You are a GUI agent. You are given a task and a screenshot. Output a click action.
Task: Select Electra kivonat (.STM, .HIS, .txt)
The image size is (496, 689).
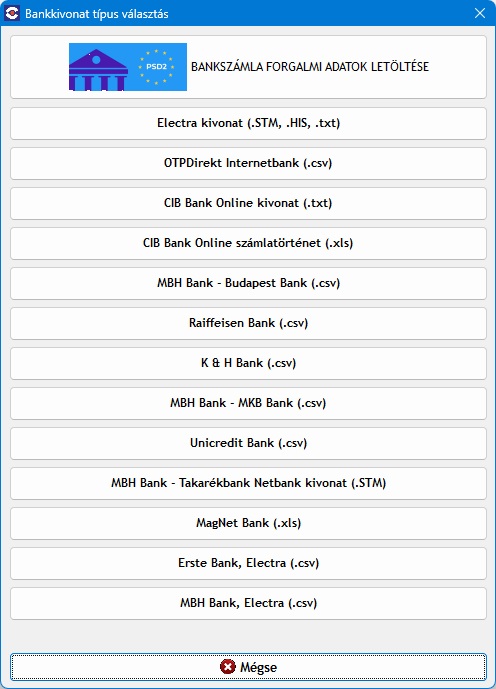click(x=248, y=123)
